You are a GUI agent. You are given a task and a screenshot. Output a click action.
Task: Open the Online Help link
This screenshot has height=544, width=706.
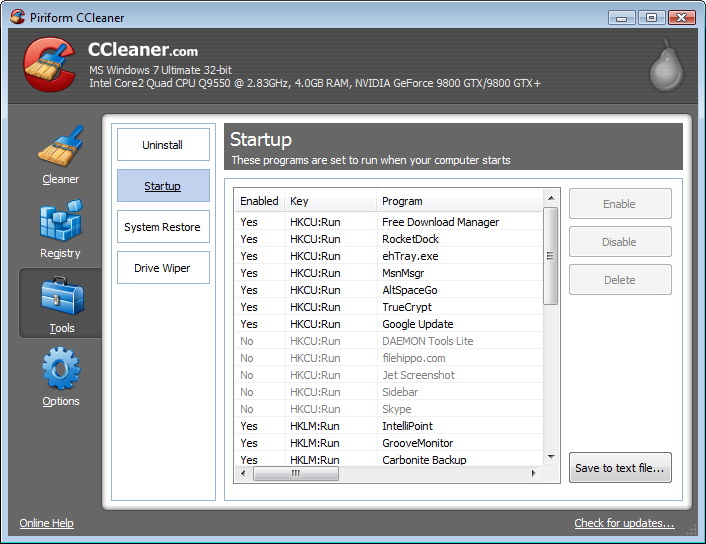coord(47,523)
